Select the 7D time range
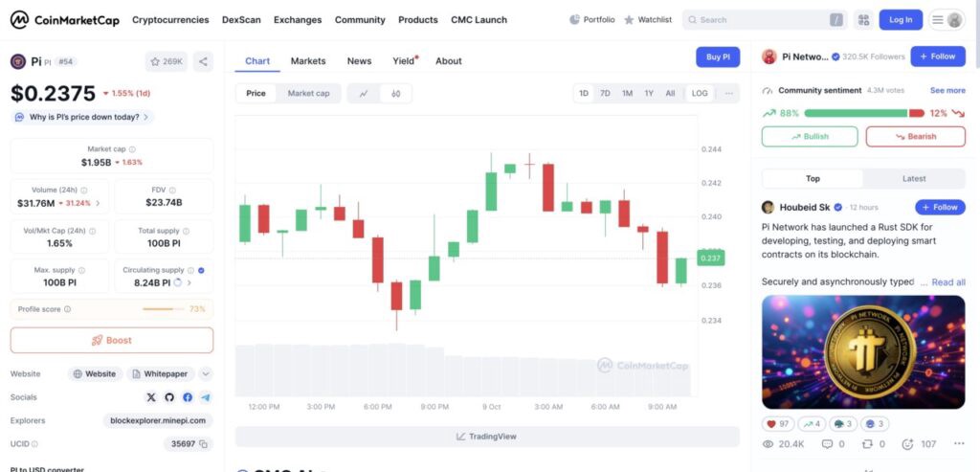This screenshot has height=472, width=980. pos(605,93)
